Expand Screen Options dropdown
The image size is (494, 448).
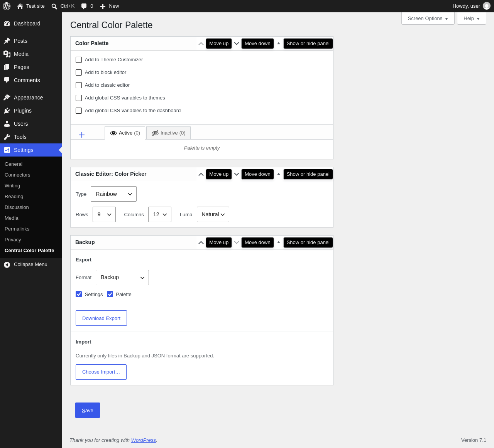click(428, 19)
